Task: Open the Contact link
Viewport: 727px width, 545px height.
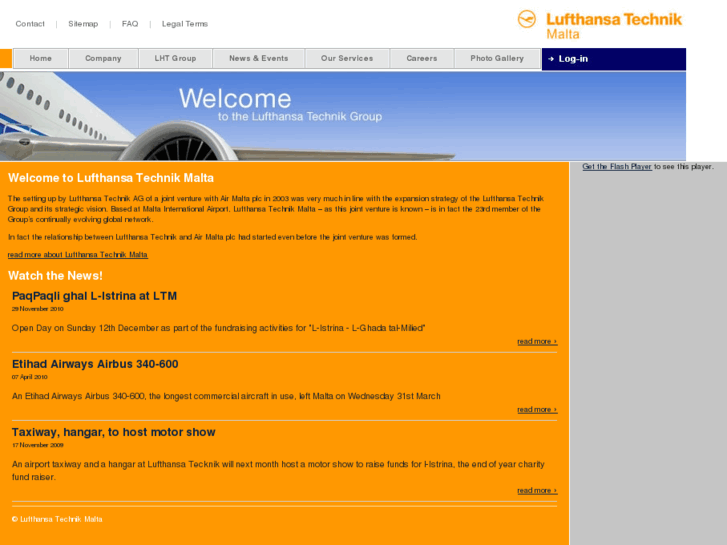Action: point(30,24)
